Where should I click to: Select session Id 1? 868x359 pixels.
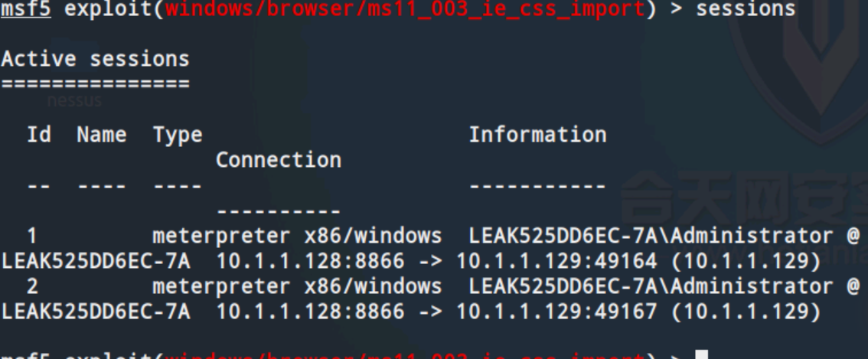pos(32,236)
